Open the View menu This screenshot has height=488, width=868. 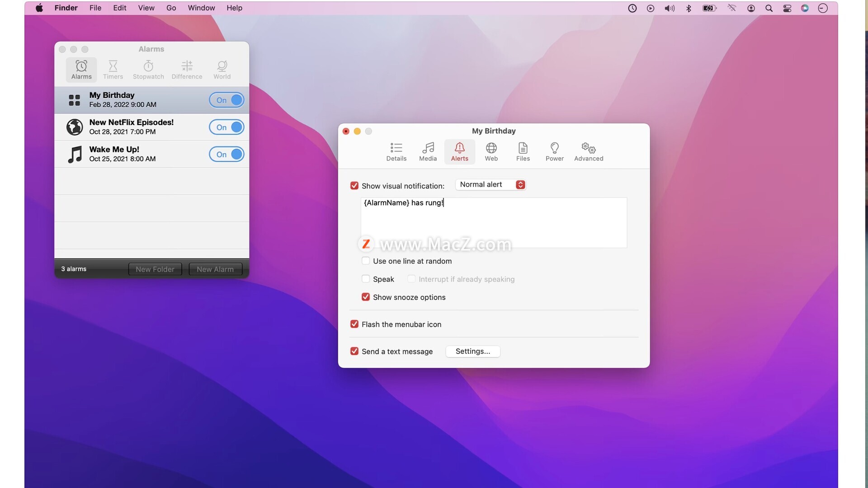(x=146, y=8)
